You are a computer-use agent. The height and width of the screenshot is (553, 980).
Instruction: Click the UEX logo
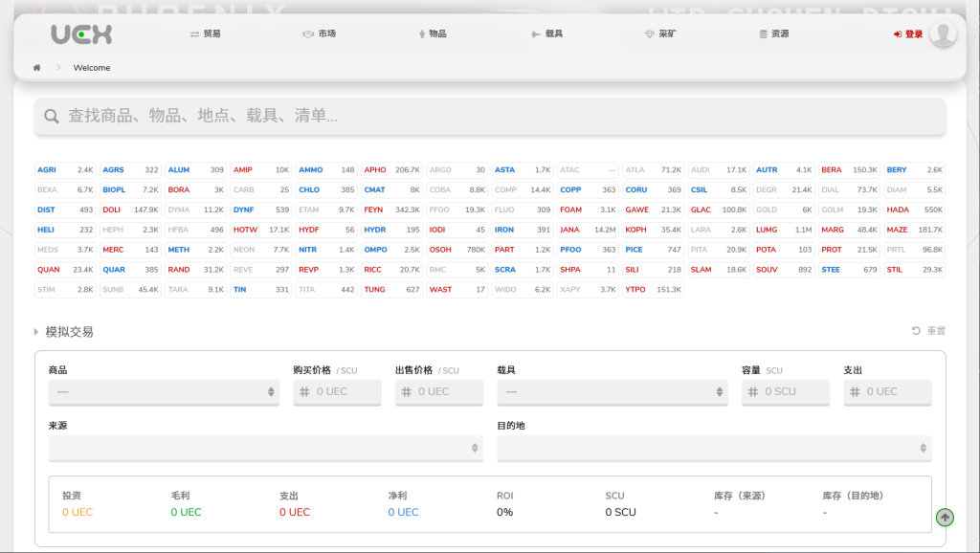[81, 34]
